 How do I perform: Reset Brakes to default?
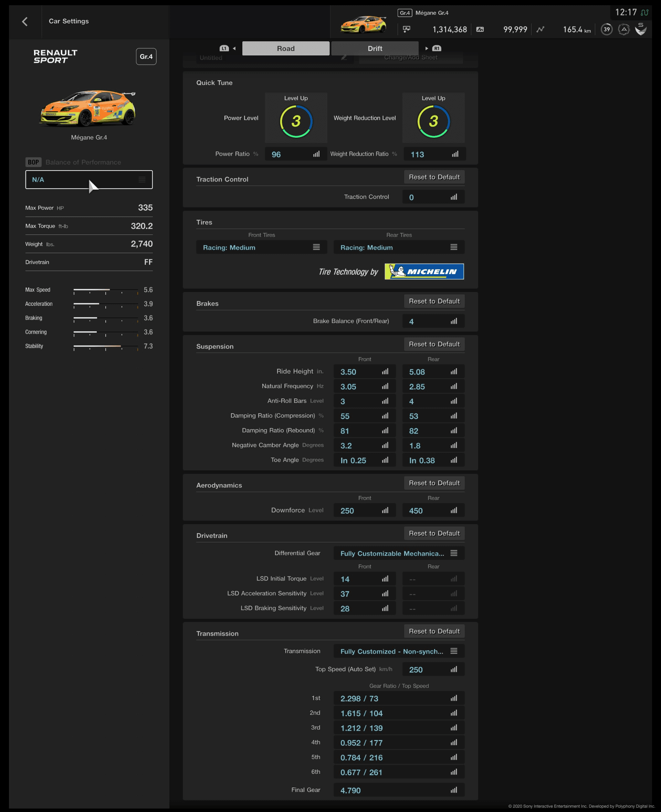(x=434, y=301)
